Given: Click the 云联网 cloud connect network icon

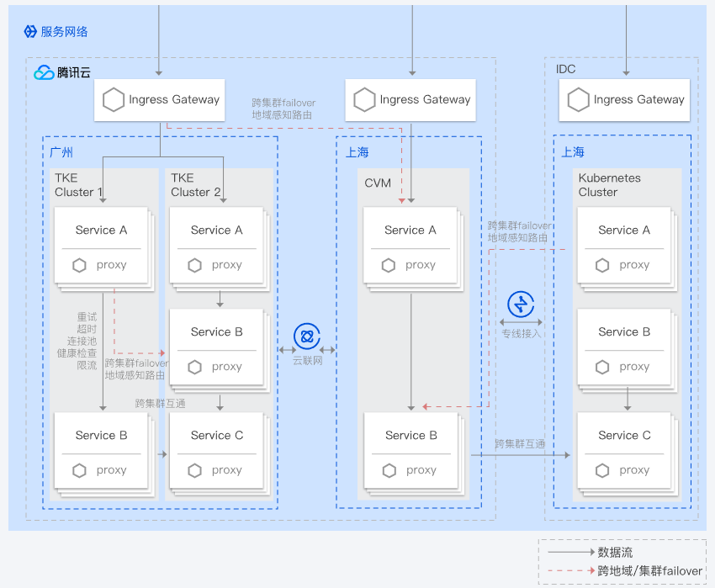Looking at the screenshot, I should coord(307,336).
